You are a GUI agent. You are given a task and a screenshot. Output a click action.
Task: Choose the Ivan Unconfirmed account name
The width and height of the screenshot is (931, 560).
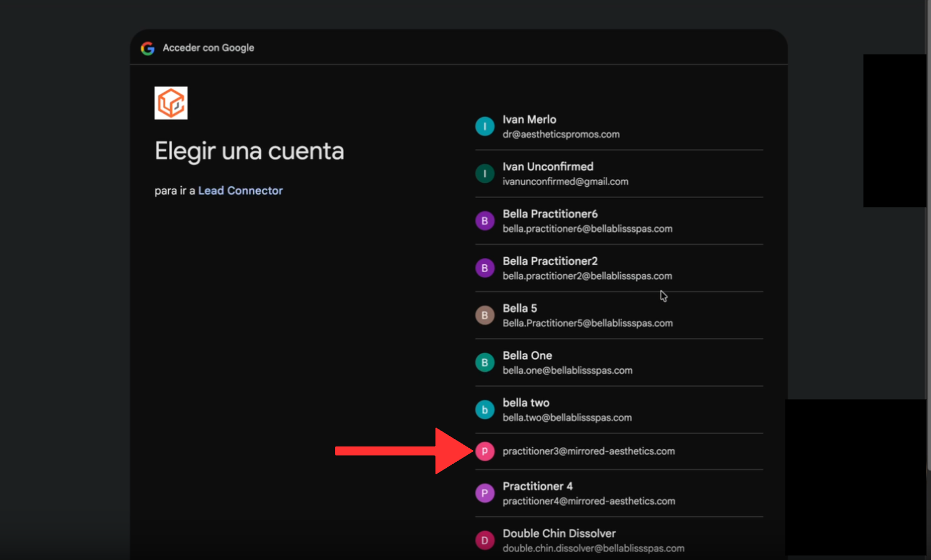click(x=548, y=167)
